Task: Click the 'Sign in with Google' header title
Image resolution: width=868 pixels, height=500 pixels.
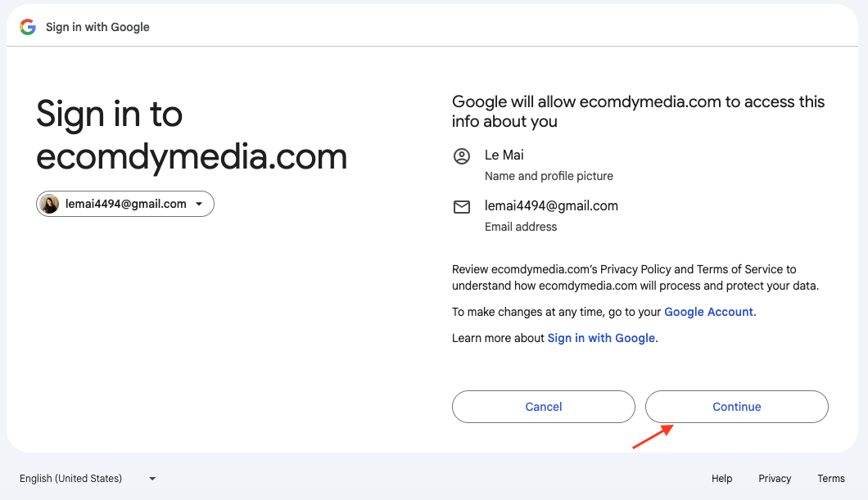Action: click(x=97, y=27)
